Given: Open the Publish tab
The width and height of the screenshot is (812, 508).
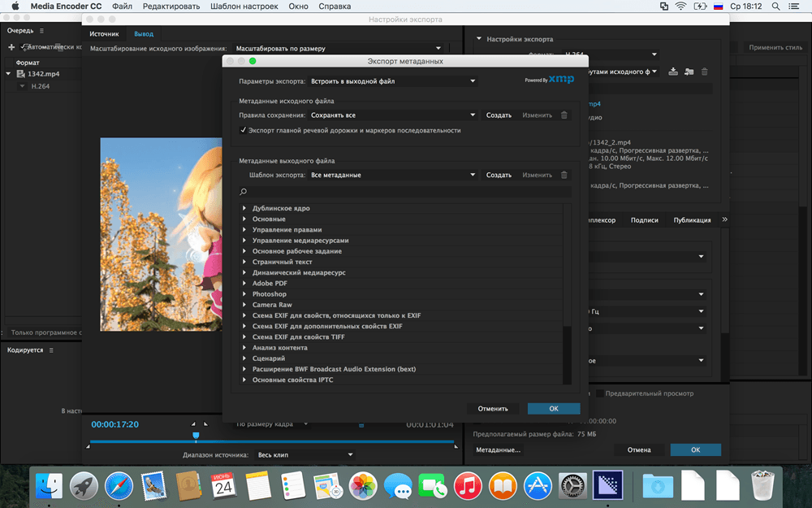Looking at the screenshot, I should [x=692, y=219].
